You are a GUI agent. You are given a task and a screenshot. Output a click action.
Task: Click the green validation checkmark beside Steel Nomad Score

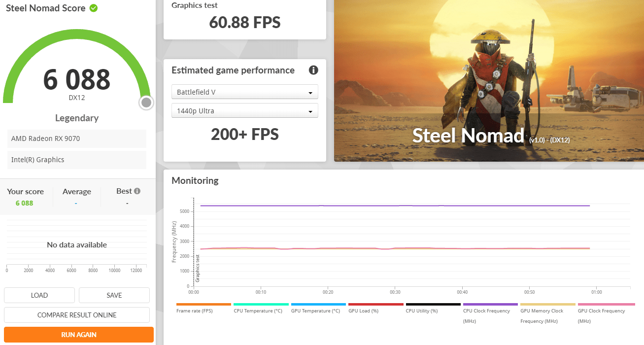click(93, 8)
